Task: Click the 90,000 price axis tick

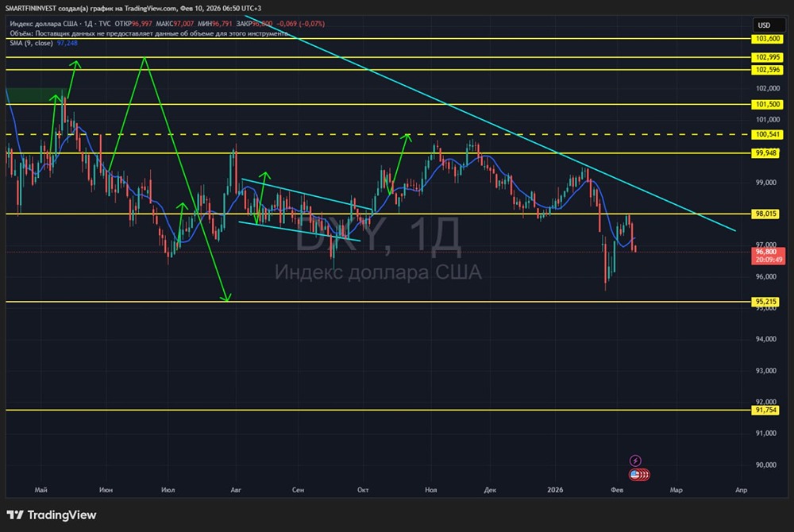Action: pos(766,465)
